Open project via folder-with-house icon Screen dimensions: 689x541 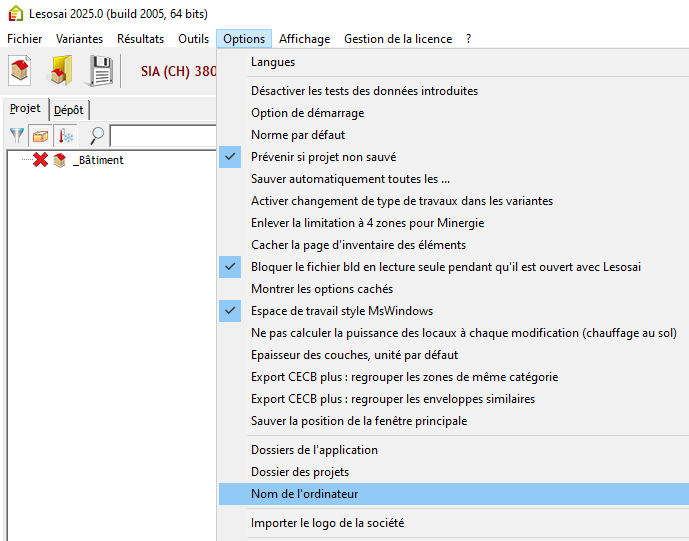click(x=61, y=71)
